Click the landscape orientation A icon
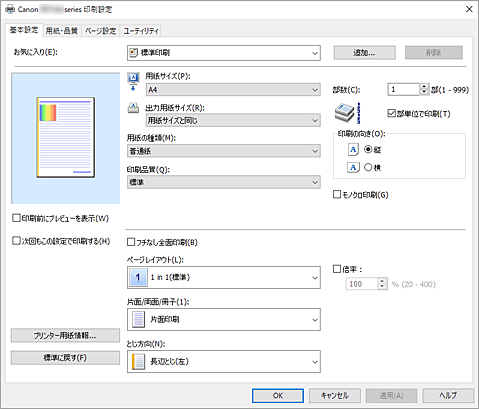 (353, 167)
